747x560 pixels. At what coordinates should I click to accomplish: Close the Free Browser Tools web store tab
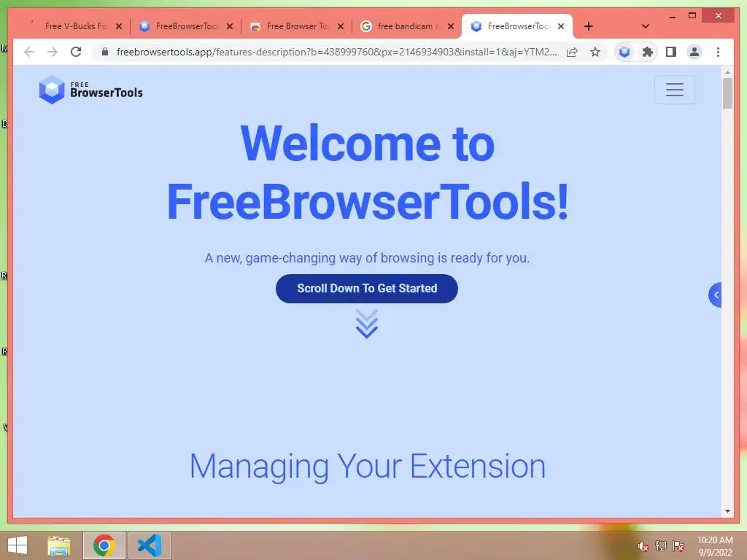pyautogui.click(x=340, y=26)
